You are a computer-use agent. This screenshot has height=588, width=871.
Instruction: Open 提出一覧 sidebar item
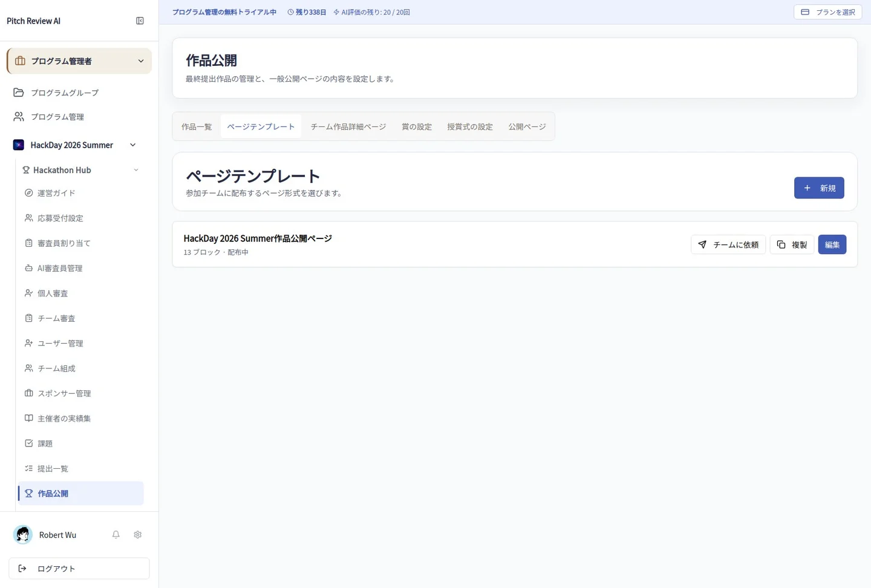pos(81,469)
